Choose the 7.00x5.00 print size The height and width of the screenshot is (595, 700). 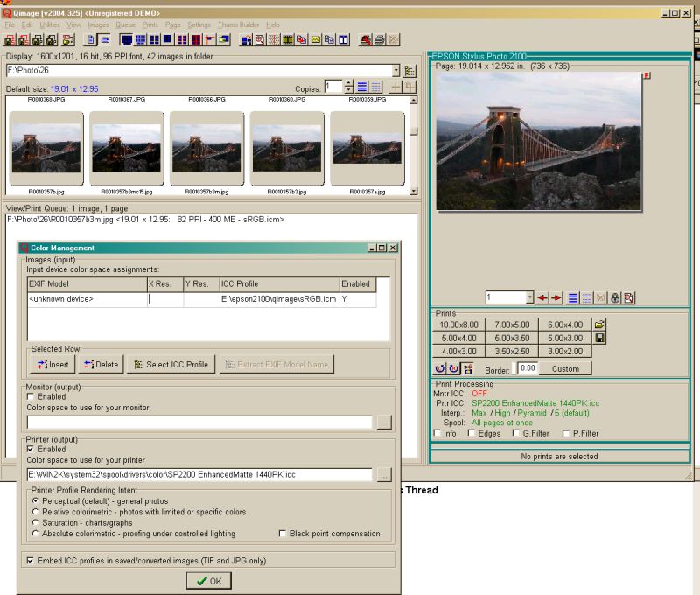click(512, 325)
